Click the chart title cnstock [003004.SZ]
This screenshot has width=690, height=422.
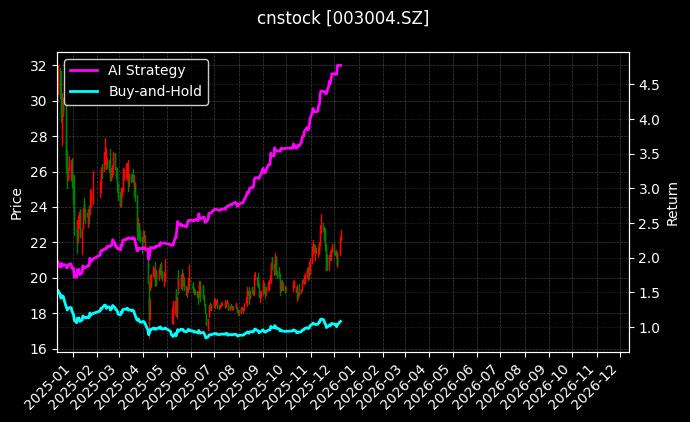coord(343,18)
